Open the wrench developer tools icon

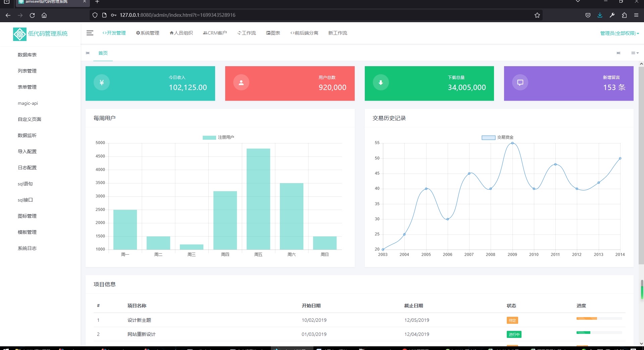(612, 15)
